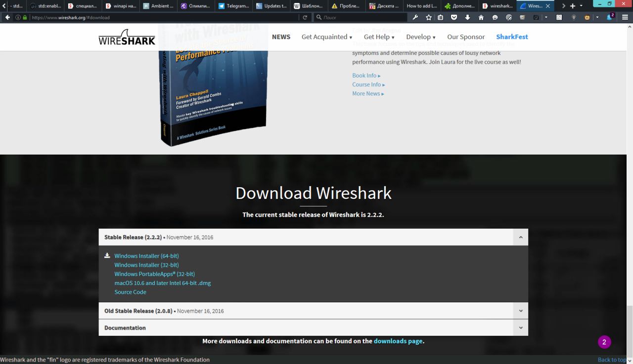
Task: Open the downloads page link
Action: point(398,341)
